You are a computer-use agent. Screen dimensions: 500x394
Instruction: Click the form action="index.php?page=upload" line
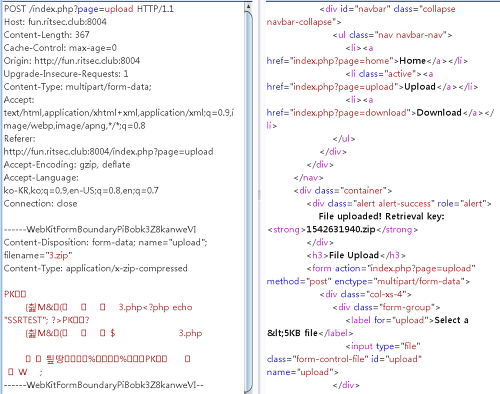pyautogui.click(x=391, y=269)
